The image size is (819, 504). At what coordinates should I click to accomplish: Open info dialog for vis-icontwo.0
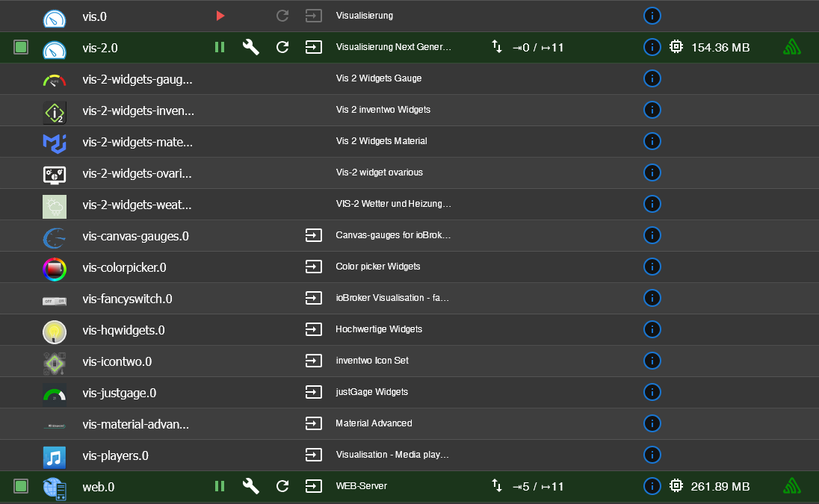click(652, 360)
